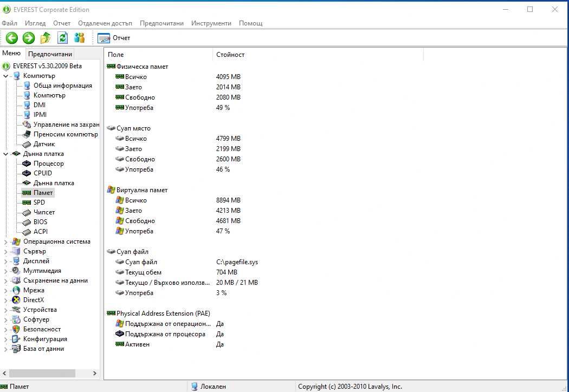Viewport: 569px width, 392px height.
Task: Click the sidebar horizontal scrollbar thumb
Action: (42, 373)
